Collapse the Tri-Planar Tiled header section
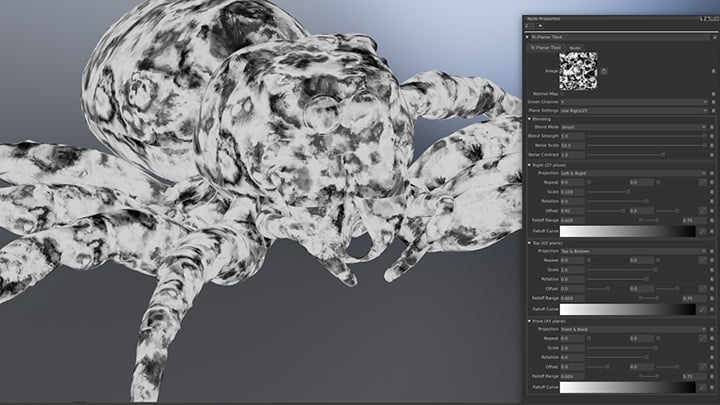This screenshot has height=405, width=720. (527, 37)
